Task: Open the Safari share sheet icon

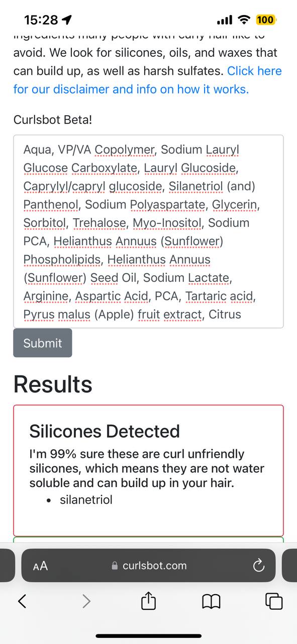Action: click(x=149, y=600)
